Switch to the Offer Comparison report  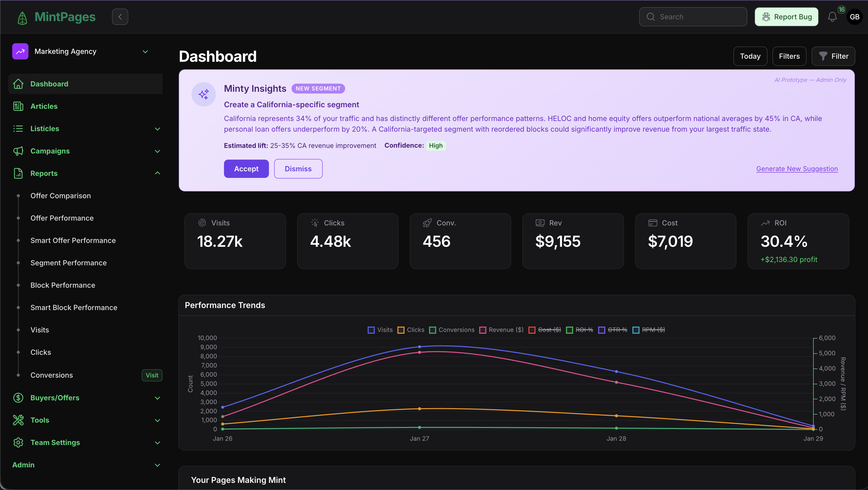[61, 195]
